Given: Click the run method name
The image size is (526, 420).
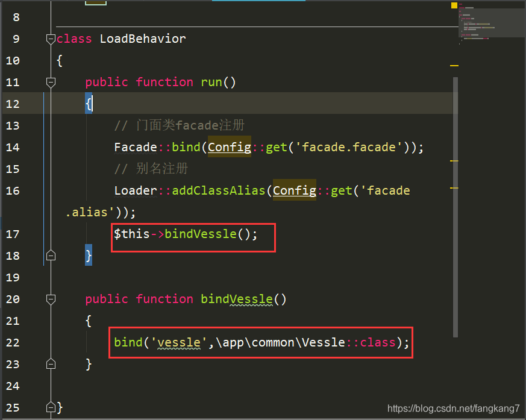Looking at the screenshot, I should coord(211,82).
